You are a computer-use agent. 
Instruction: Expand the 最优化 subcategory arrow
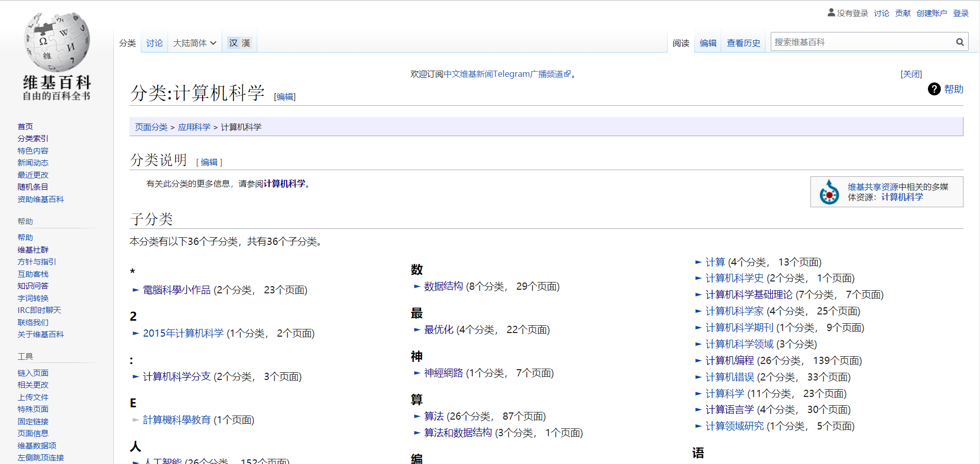pyautogui.click(x=417, y=330)
